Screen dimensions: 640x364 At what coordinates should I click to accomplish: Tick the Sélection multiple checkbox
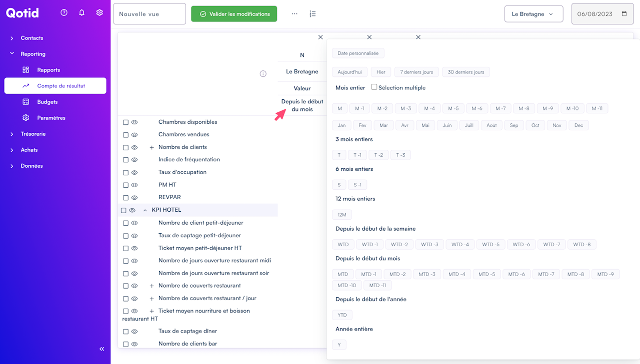(x=374, y=87)
